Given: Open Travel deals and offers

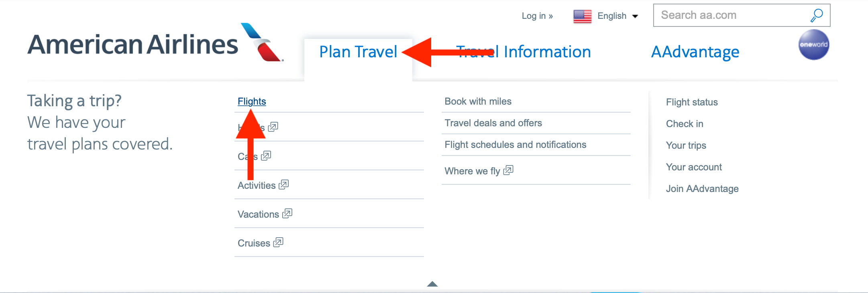Looking at the screenshot, I should (493, 123).
